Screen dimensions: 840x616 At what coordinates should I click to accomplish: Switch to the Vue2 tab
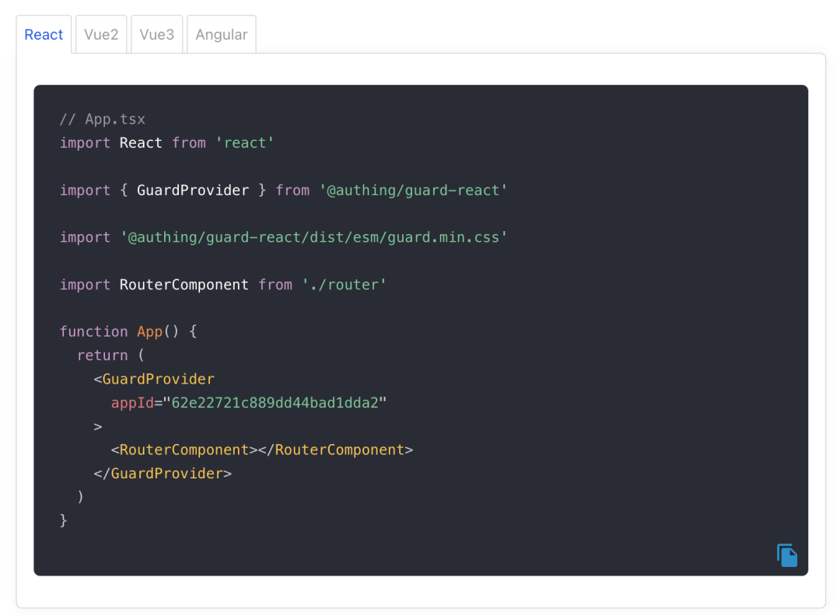coord(101,34)
